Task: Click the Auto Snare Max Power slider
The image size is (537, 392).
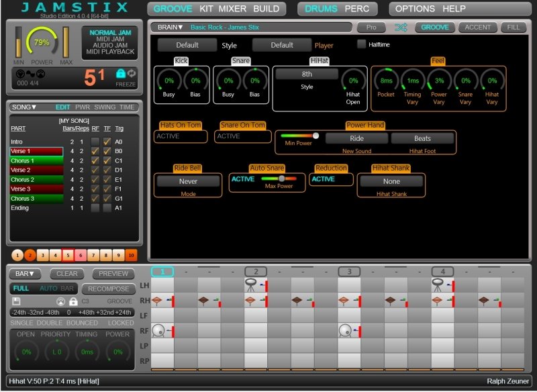Action: pyautogui.click(x=279, y=179)
